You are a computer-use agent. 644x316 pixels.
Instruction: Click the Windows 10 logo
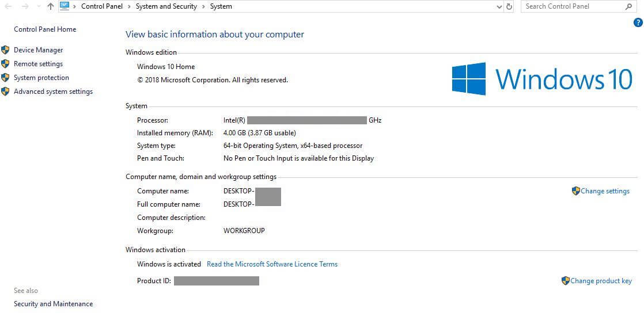click(x=542, y=79)
